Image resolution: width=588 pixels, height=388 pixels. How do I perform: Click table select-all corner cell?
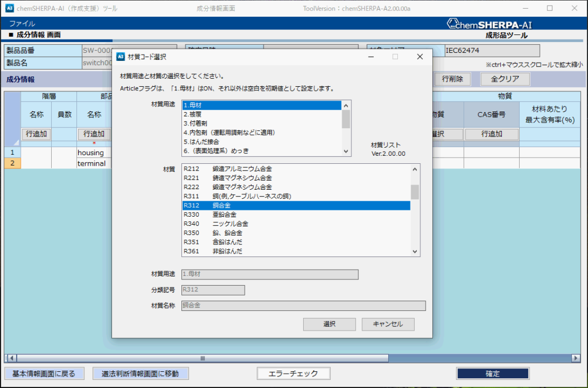click(x=13, y=118)
